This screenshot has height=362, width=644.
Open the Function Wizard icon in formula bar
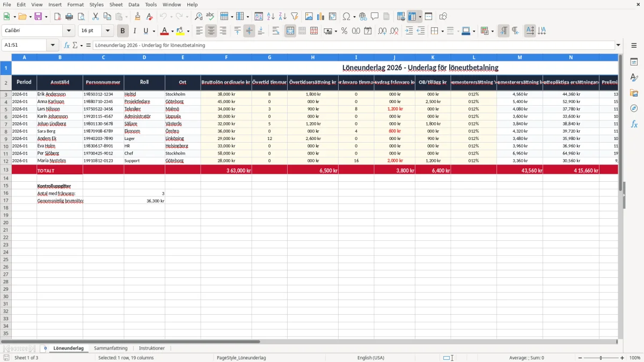67,45
